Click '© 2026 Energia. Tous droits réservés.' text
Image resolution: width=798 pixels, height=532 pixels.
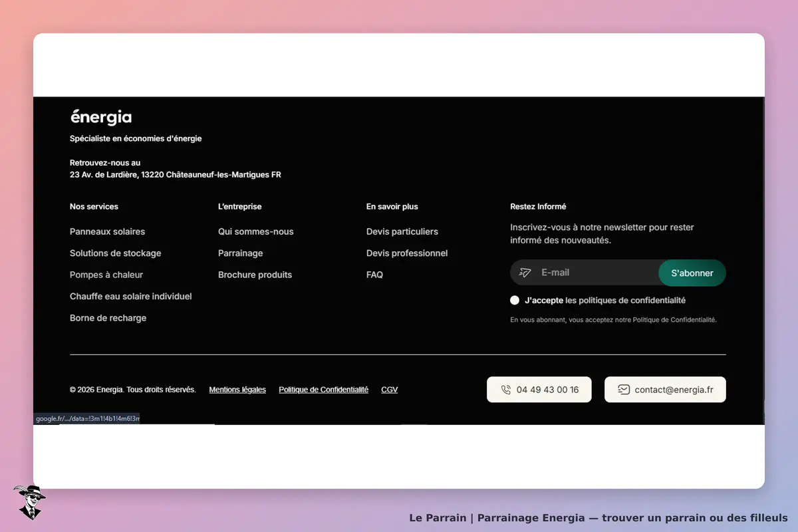pos(133,390)
